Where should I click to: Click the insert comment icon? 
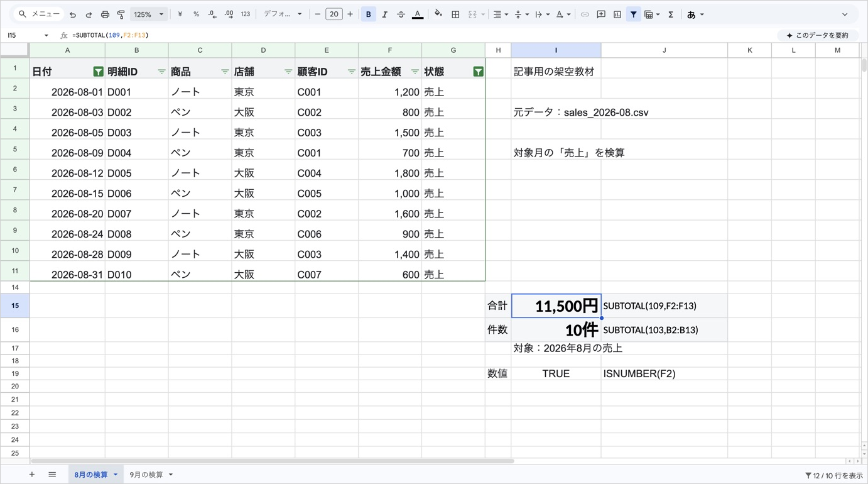(x=601, y=14)
